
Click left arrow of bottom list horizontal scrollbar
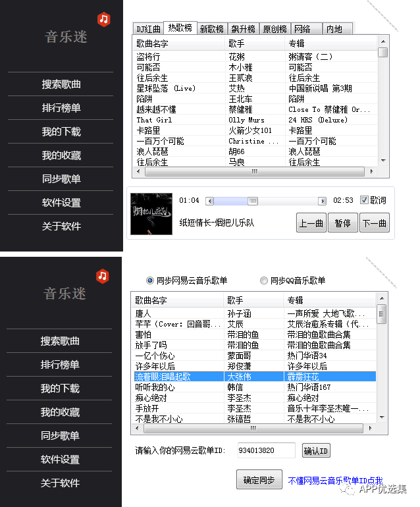(x=137, y=428)
